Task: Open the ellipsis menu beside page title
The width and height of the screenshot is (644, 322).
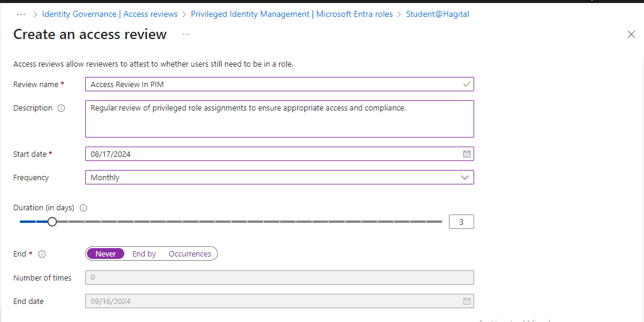Action: [186, 34]
